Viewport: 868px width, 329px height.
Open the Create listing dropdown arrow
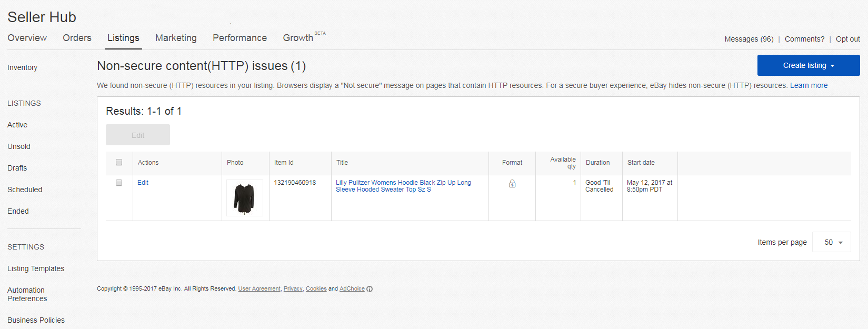[832, 66]
